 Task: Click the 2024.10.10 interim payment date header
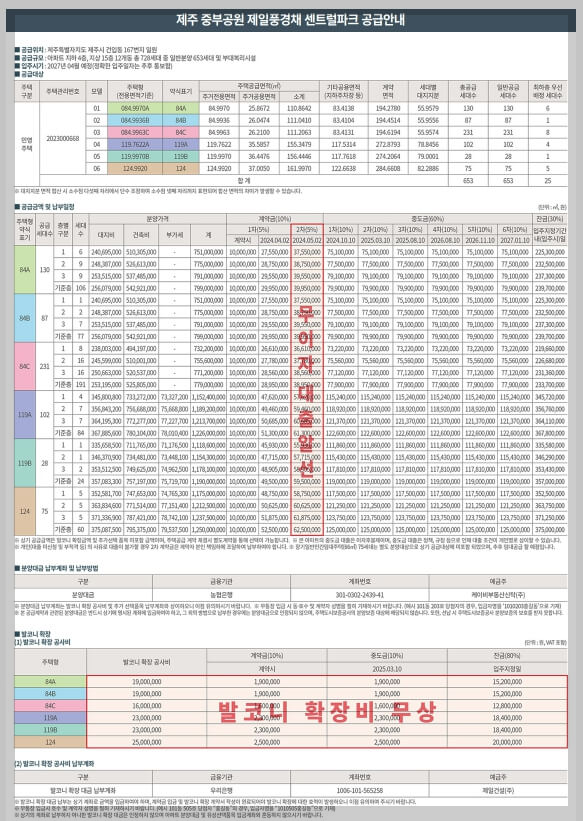coord(340,240)
